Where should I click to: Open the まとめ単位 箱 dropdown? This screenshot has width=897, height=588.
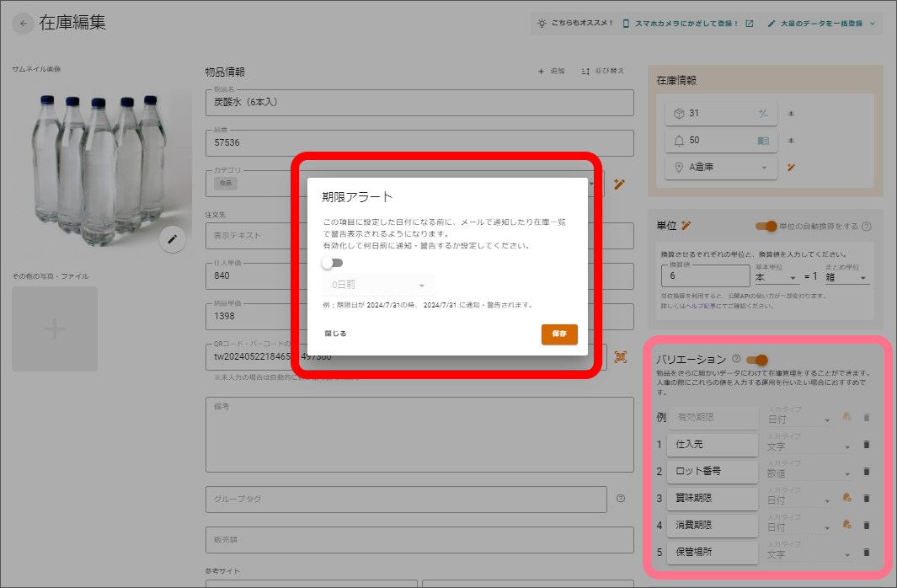point(846,277)
